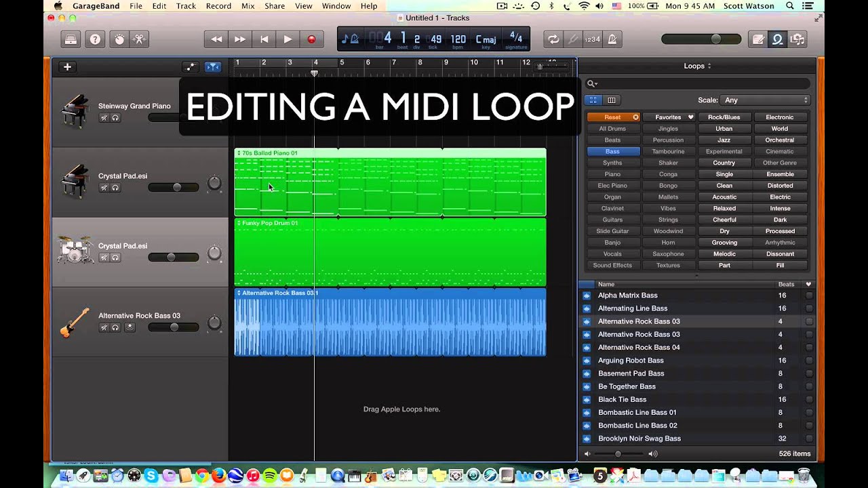Change the Cmaj key in LCD
The image size is (868, 488).
(x=486, y=39)
